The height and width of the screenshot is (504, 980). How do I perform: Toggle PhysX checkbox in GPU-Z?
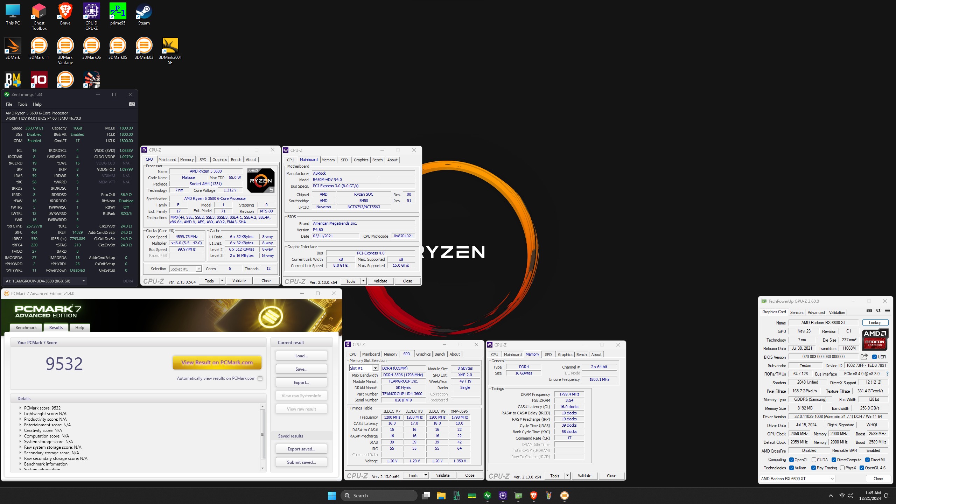click(842, 468)
